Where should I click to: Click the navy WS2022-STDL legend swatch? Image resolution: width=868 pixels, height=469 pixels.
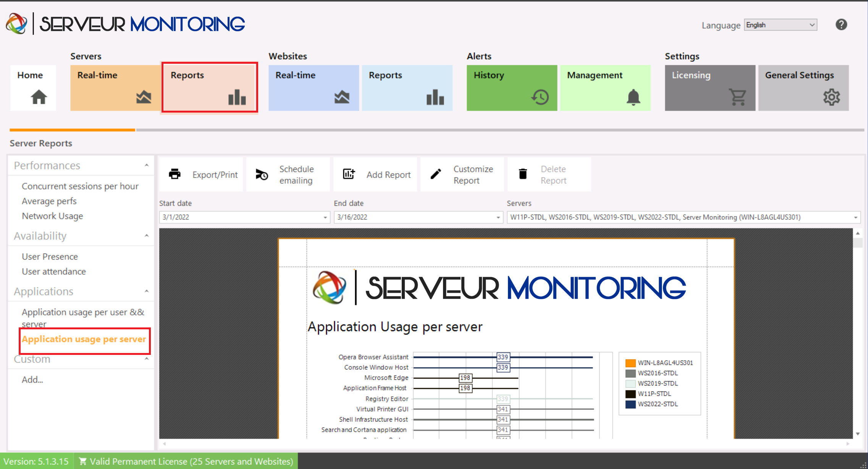click(630, 404)
